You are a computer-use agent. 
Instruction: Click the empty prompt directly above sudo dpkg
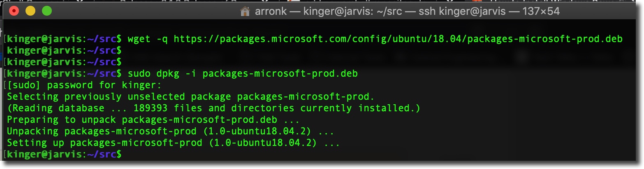(65, 62)
